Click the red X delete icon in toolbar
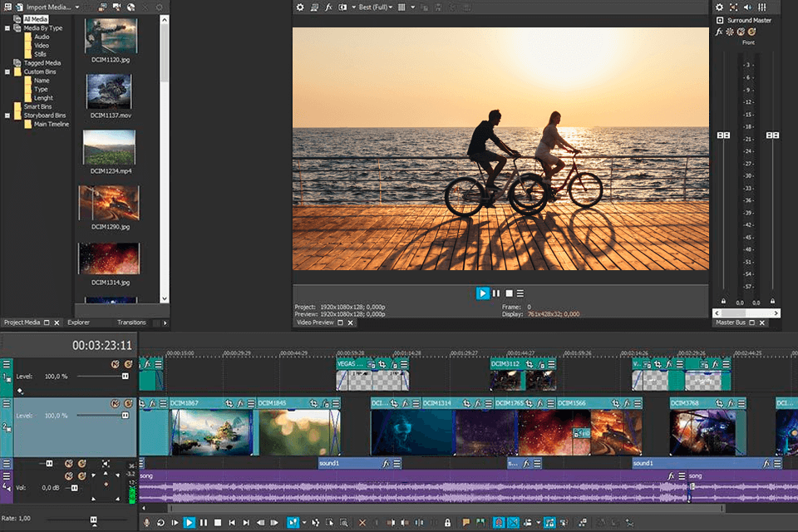This screenshot has height=532, width=798. pos(362,522)
